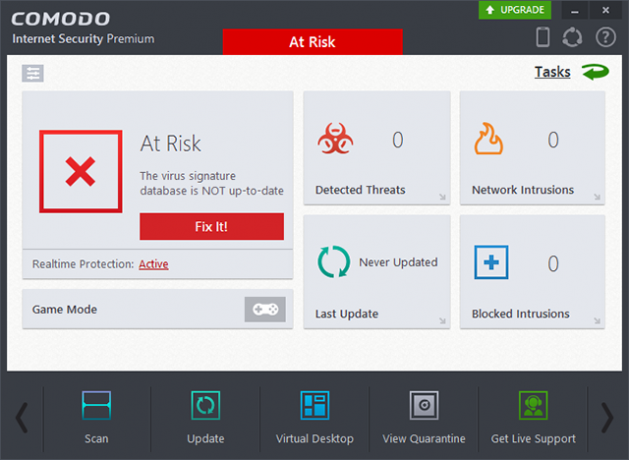The image size is (629, 460).
Task: Click the Update icon in bottom bar
Action: pyautogui.click(x=205, y=405)
